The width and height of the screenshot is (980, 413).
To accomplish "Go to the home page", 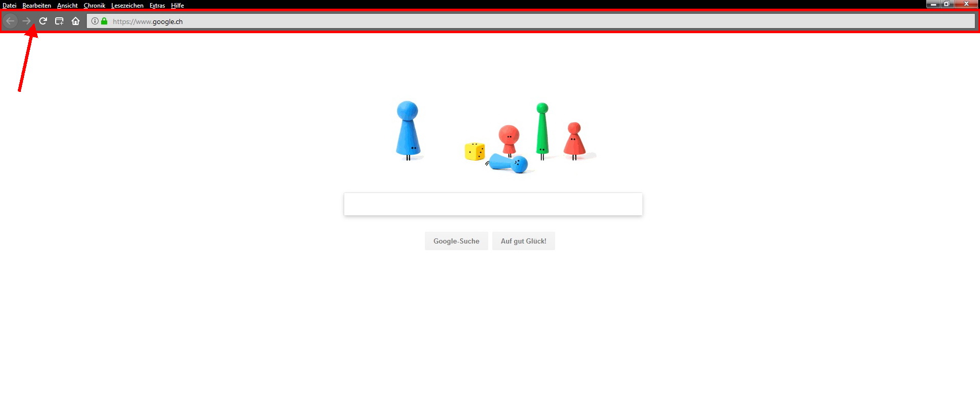I will pyautogui.click(x=76, y=21).
